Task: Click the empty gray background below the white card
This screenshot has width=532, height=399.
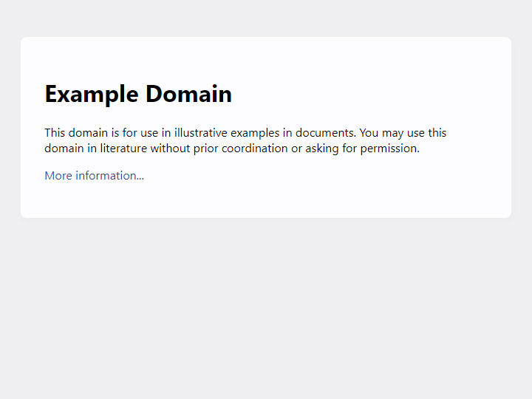Action: click(x=266, y=310)
